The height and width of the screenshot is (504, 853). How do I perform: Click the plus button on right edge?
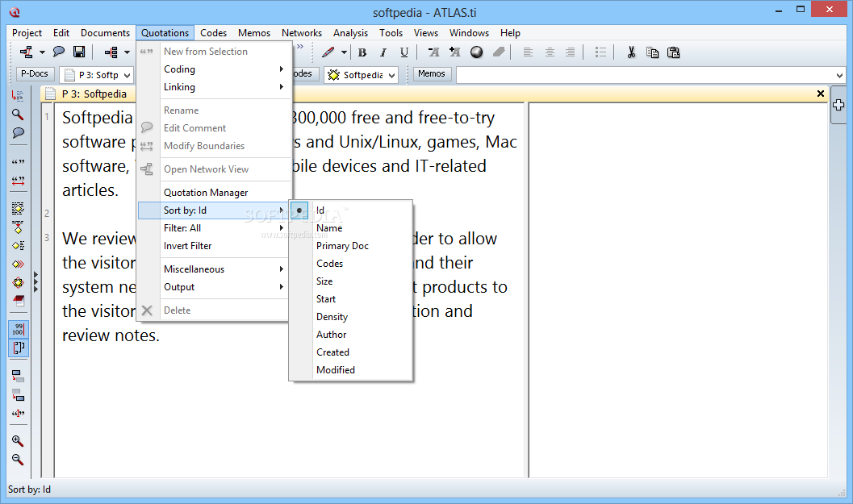coord(838,105)
